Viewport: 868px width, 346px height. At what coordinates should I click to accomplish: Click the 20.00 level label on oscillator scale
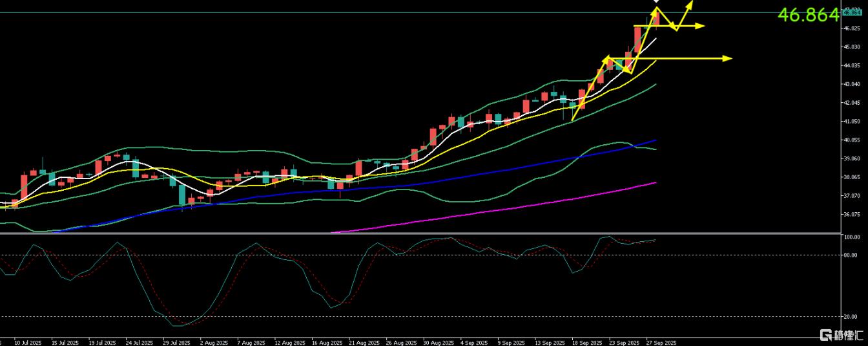850,316
